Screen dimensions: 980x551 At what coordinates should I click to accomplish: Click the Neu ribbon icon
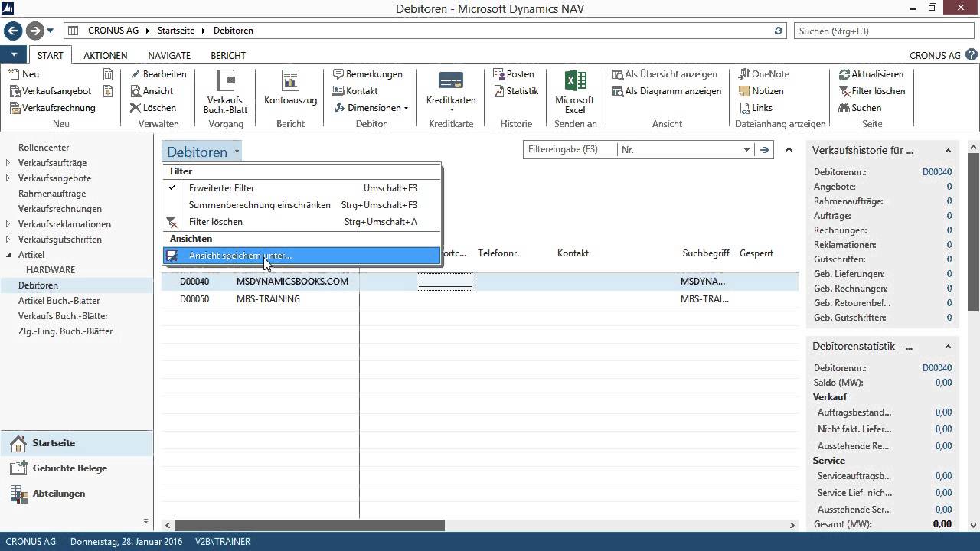(x=24, y=74)
